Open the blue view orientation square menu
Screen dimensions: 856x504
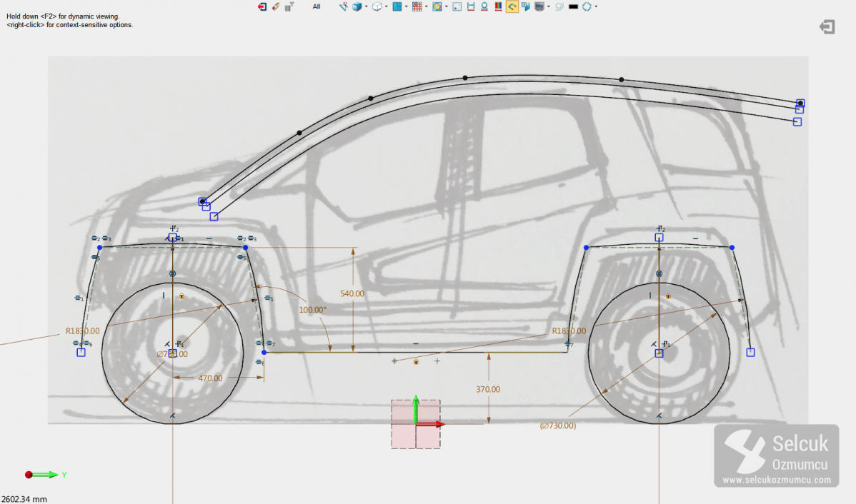[x=396, y=6]
